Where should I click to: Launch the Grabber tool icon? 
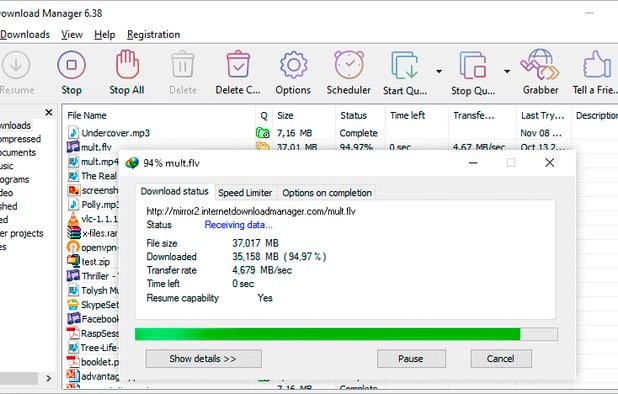(x=540, y=64)
